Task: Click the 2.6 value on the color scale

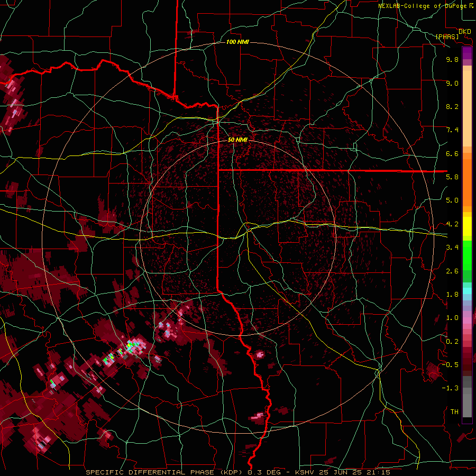Action: (452, 271)
